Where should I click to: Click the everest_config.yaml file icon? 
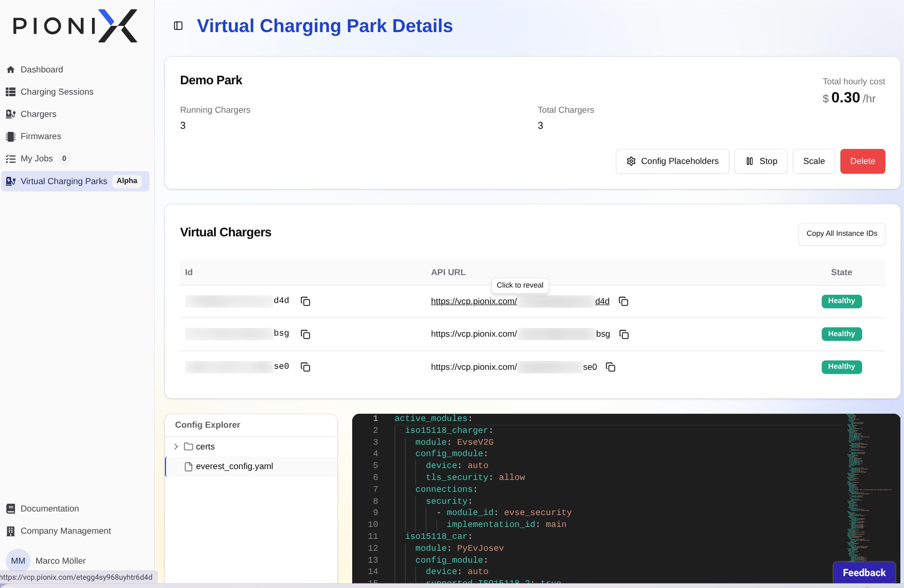tap(189, 466)
